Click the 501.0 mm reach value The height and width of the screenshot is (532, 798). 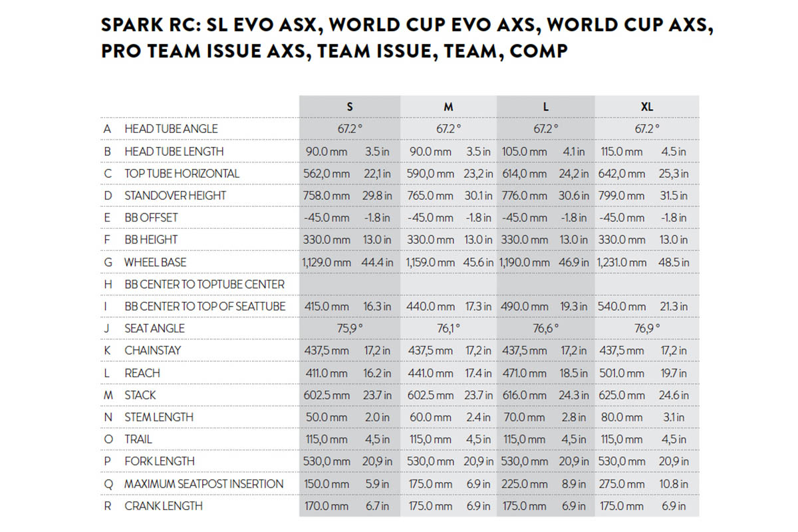coord(622,373)
